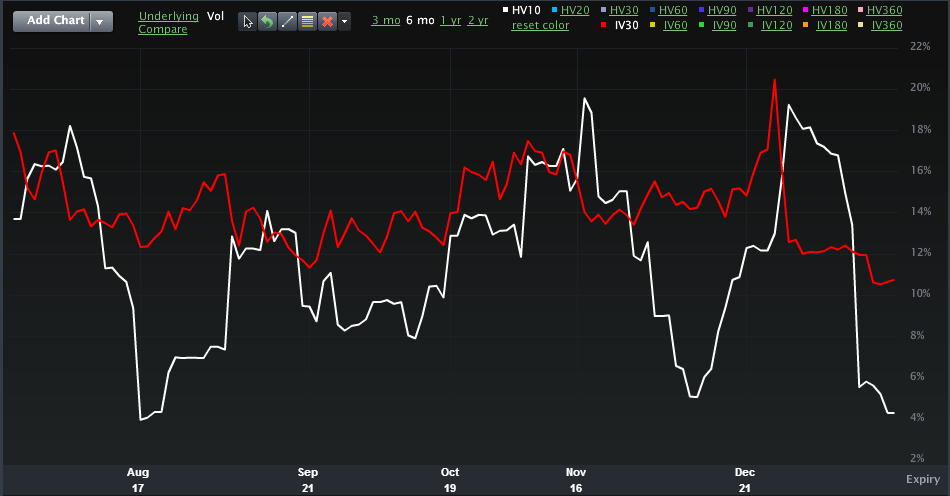The height and width of the screenshot is (496, 950).
Task: Select the pointer cursor tool
Action: pyautogui.click(x=248, y=21)
